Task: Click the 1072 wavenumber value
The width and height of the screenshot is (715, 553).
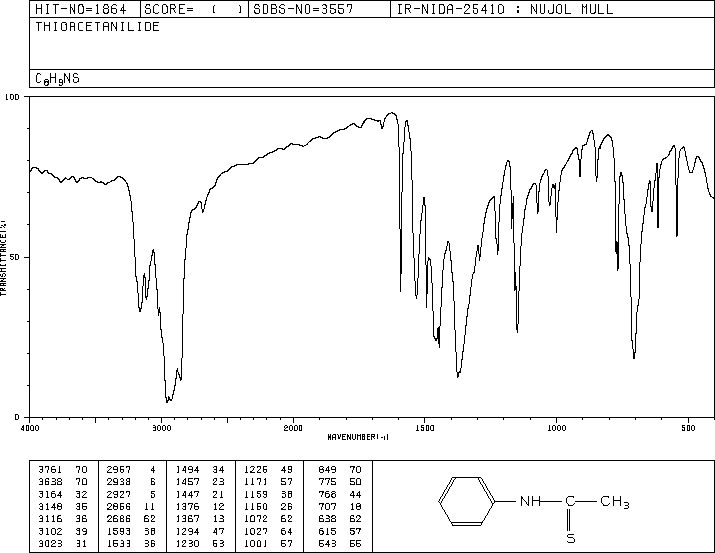Action: coord(256,519)
